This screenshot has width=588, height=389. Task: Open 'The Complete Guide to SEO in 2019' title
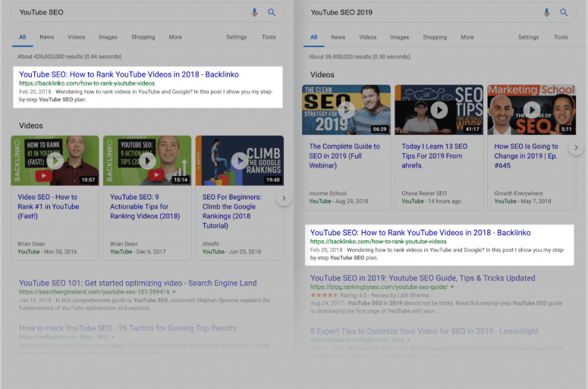(344, 156)
